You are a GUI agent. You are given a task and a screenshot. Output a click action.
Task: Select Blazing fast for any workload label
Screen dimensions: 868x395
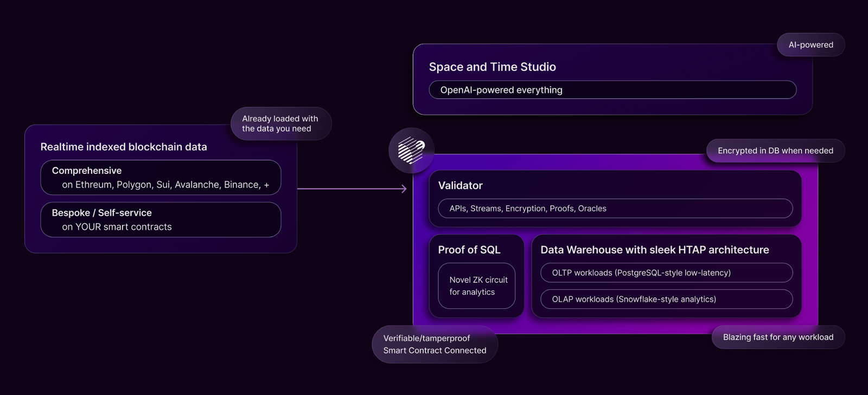tap(777, 337)
